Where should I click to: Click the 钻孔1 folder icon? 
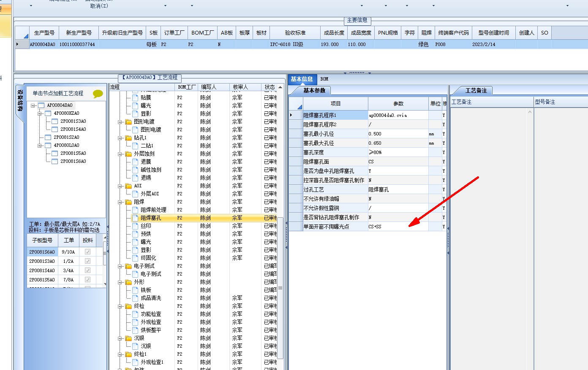[128, 138]
